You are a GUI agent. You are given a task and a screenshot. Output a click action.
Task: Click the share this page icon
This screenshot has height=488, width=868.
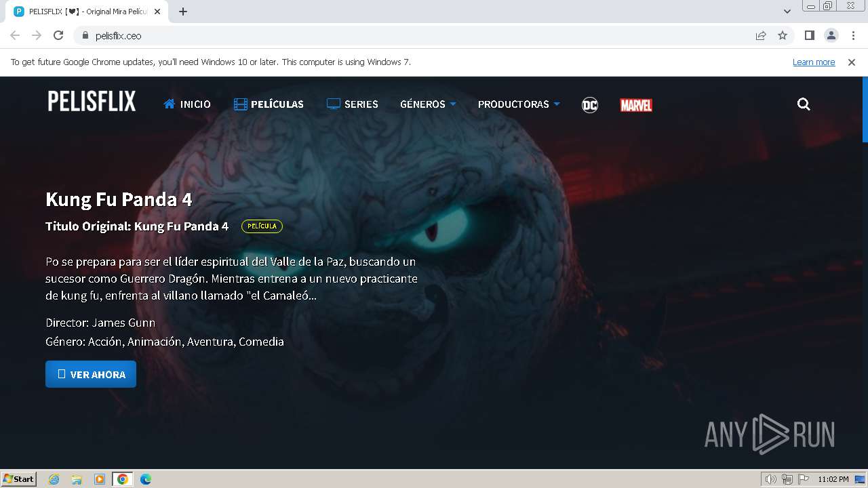click(761, 35)
